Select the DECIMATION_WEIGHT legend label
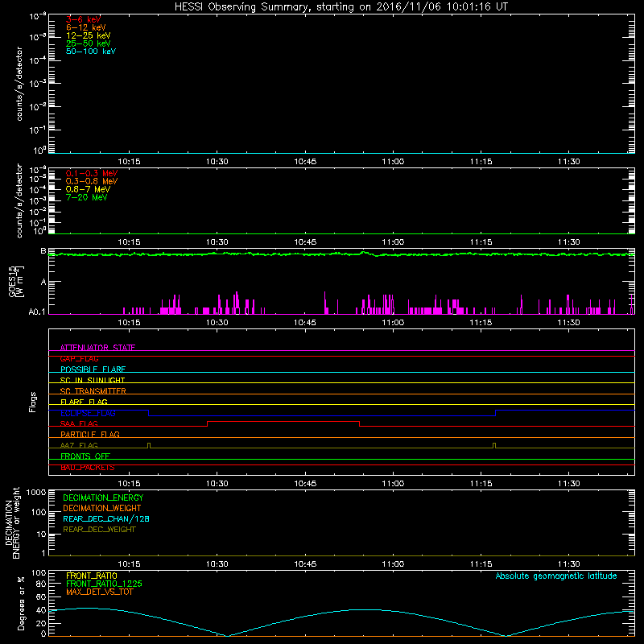This screenshot has width=644, height=644. [102, 508]
